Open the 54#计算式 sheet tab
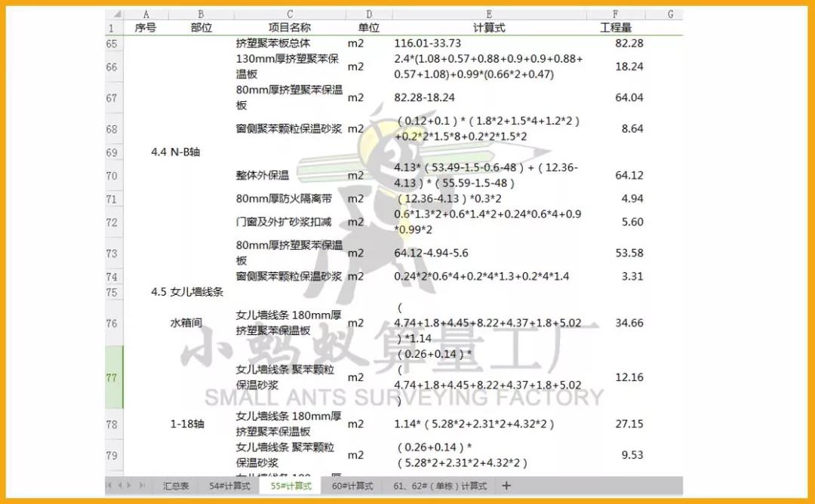The image size is (815, 504). pos(229,487)
